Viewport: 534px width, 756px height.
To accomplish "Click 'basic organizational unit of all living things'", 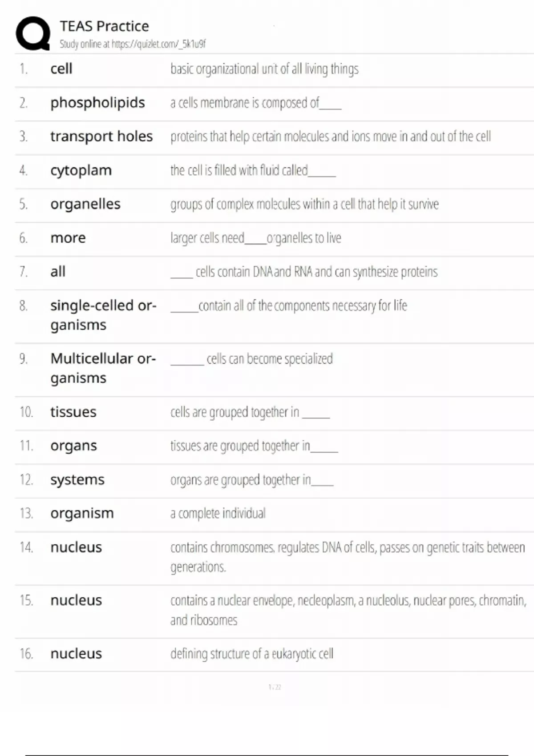I will pos(264,69).
